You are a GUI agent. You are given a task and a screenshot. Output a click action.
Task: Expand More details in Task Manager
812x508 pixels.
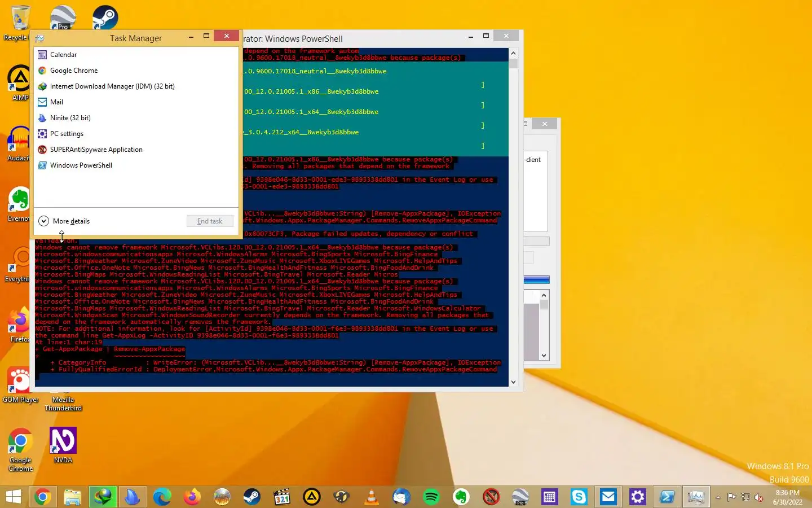[x=64, y=221]
